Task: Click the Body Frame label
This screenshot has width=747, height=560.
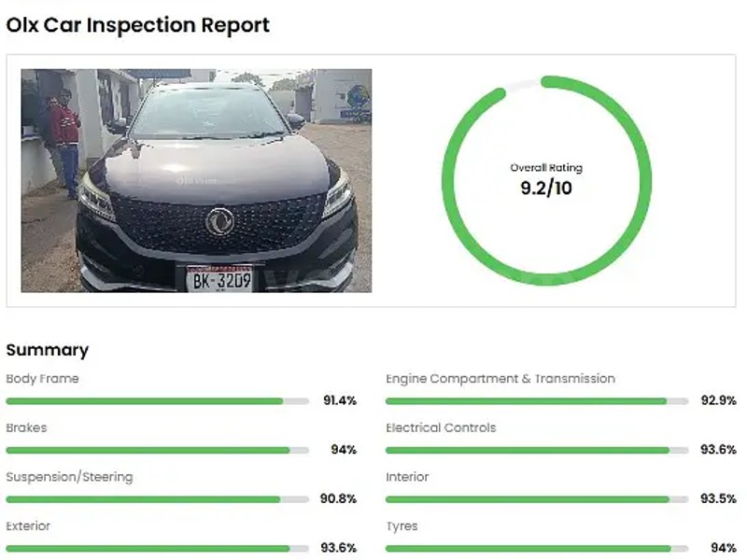Action: 42,379
